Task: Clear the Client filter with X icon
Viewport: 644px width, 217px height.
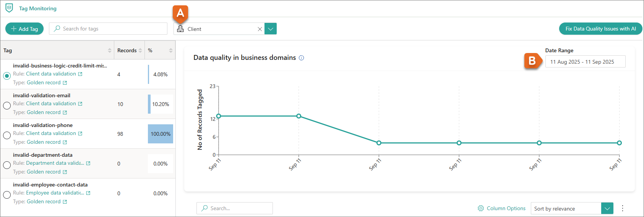Action: [260, 29]
